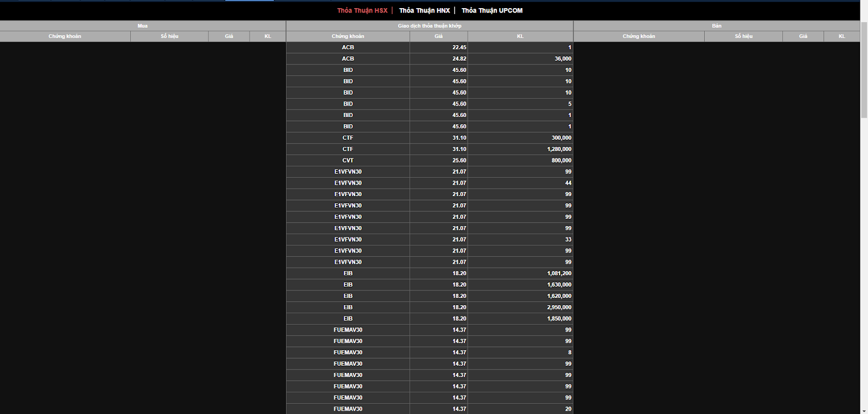The height and width of the screenshot is (414, 868).
Task: Open the Thỏa Thuận UPCOM tab
Action: [492, 11]
